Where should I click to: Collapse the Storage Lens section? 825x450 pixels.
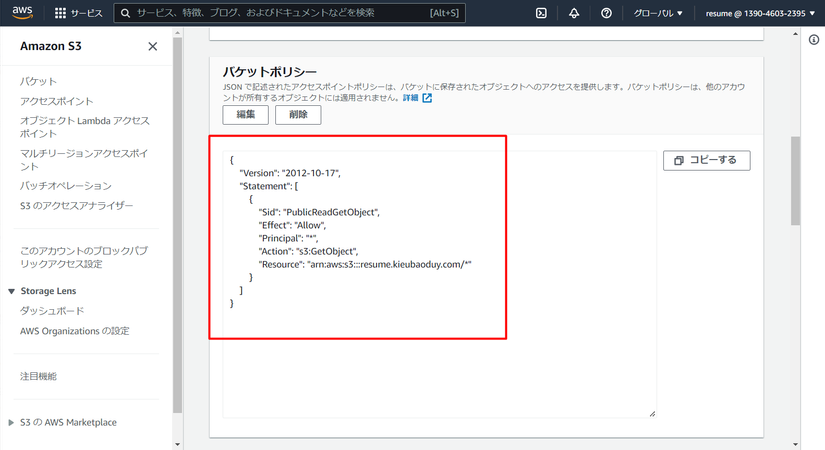(x=12, y=291)
